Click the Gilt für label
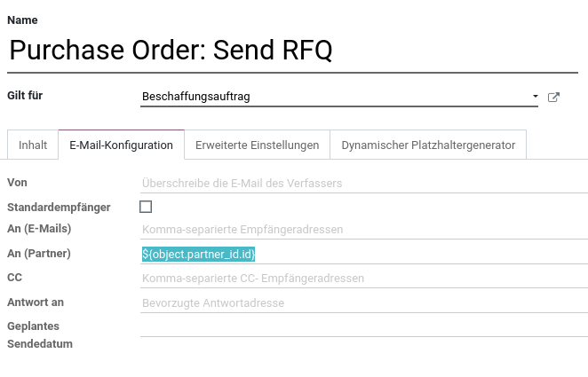Screen dimensions: 588x377 pos(25,96)
